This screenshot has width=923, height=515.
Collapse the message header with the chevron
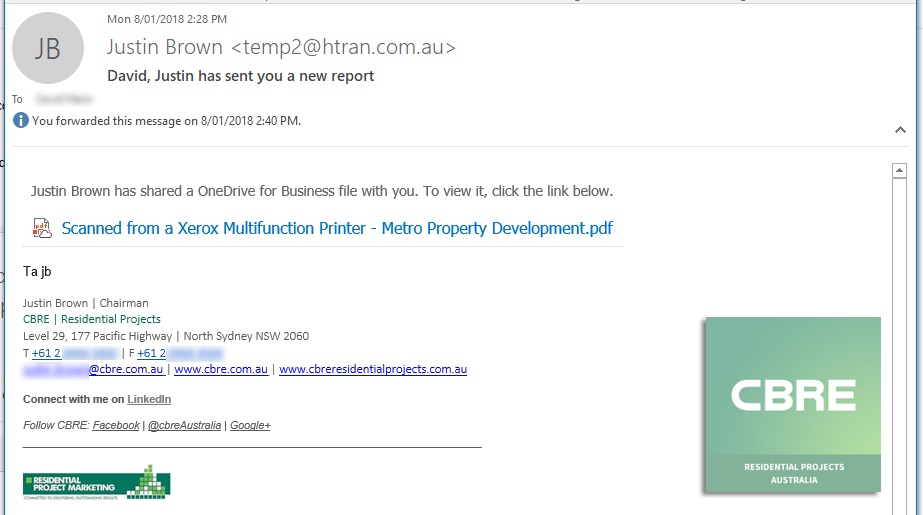(901, 130)
